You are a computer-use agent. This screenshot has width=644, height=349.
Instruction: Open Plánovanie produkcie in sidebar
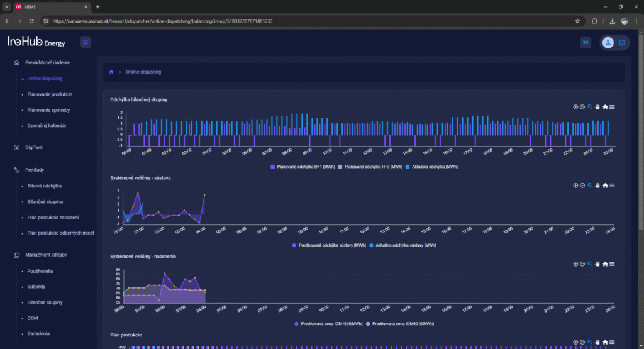50,94
